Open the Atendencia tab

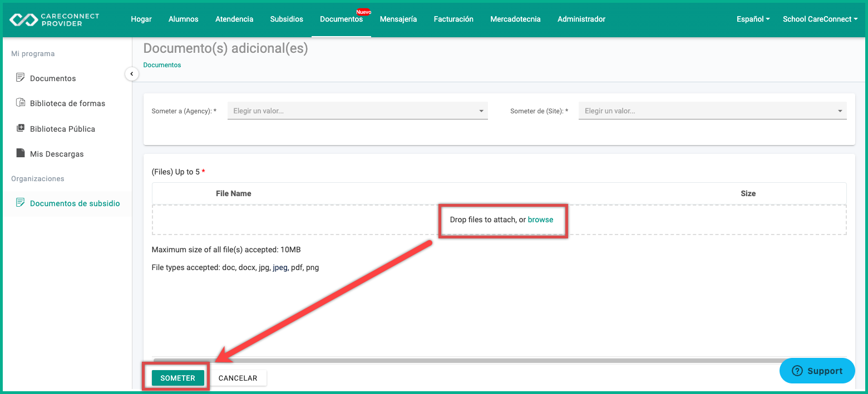[x=234, y=19]
